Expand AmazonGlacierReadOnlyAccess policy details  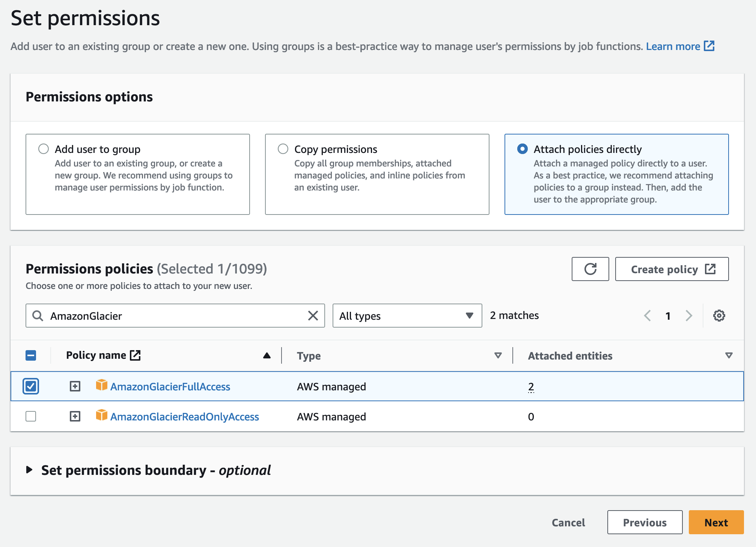[x=75, y=416]
